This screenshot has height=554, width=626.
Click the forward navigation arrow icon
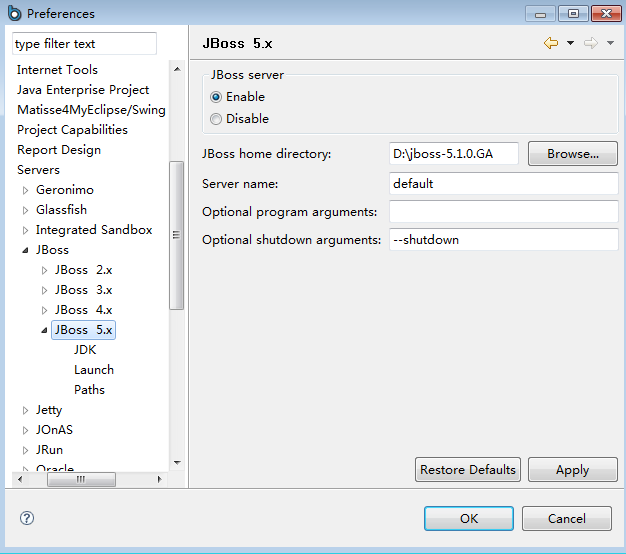point(590,43)
